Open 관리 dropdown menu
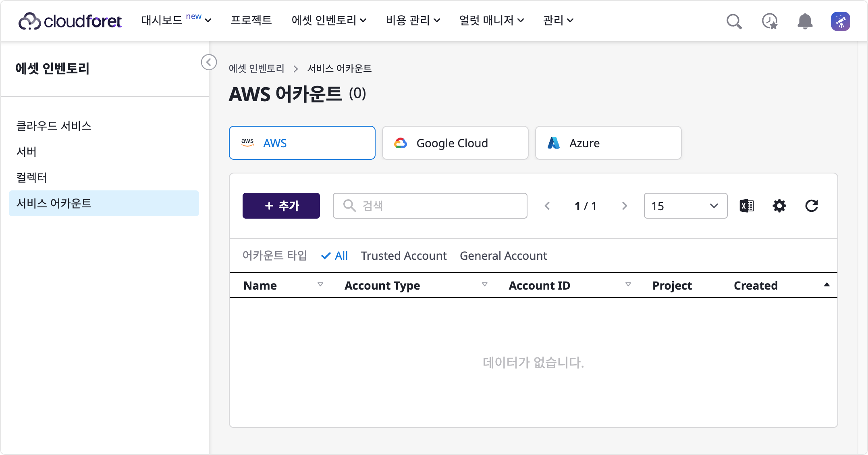This screenshot has height=455, width=868. [558, 20]
